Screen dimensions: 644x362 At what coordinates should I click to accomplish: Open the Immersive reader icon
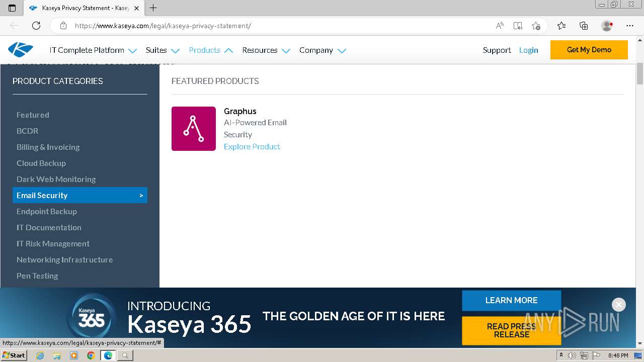tap(518, 26)
